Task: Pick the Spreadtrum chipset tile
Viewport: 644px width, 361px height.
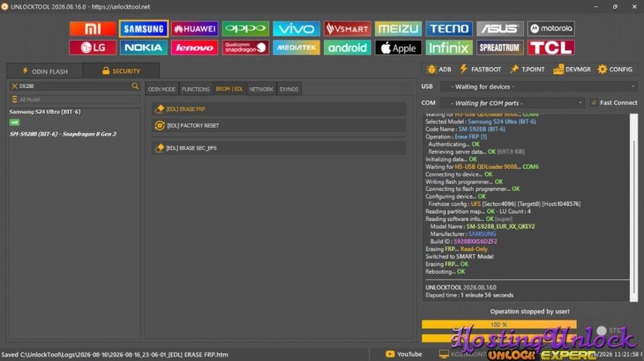Action: click(x=500, y=48)
